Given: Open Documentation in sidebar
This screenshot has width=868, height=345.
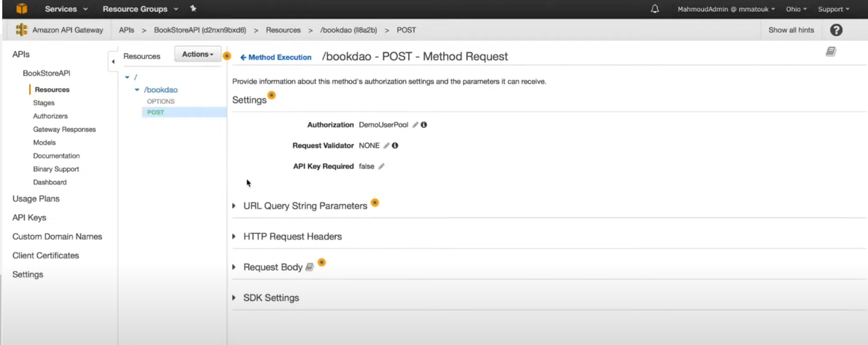Looking at the screenshot, I should [56, 156].
